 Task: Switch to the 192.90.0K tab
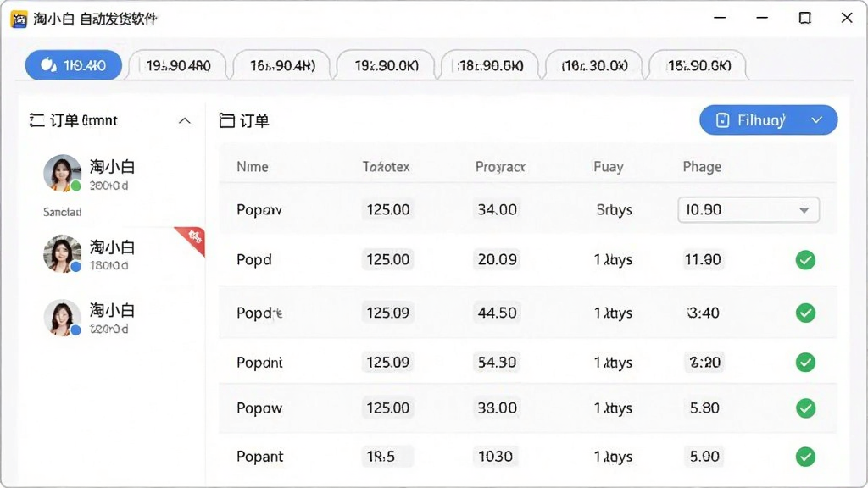[387, 66]
